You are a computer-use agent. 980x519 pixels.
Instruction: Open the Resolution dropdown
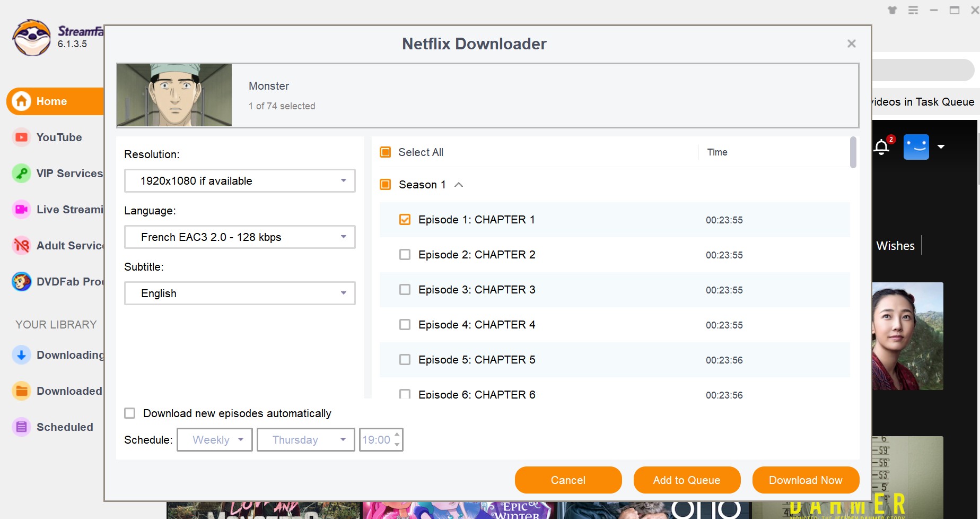[240, 181]
